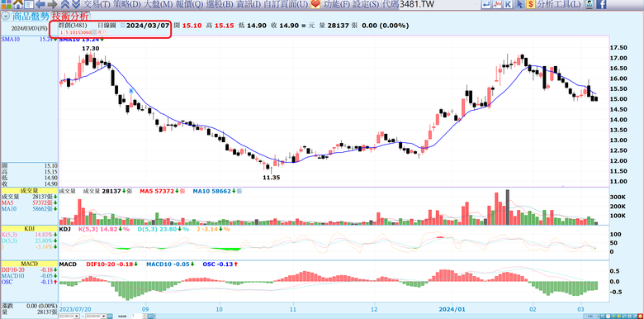Click the KDJ panel header
This screenshot has width=644, height=319.
(29, 228)
